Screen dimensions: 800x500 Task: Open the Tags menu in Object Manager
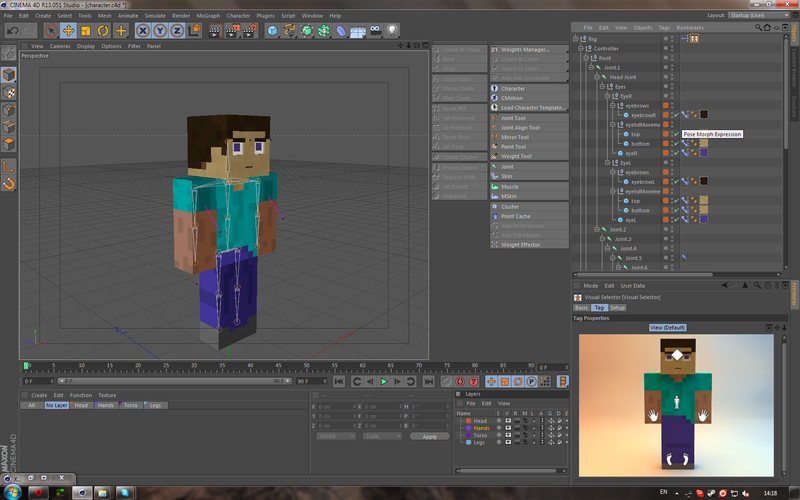[664, 28]
